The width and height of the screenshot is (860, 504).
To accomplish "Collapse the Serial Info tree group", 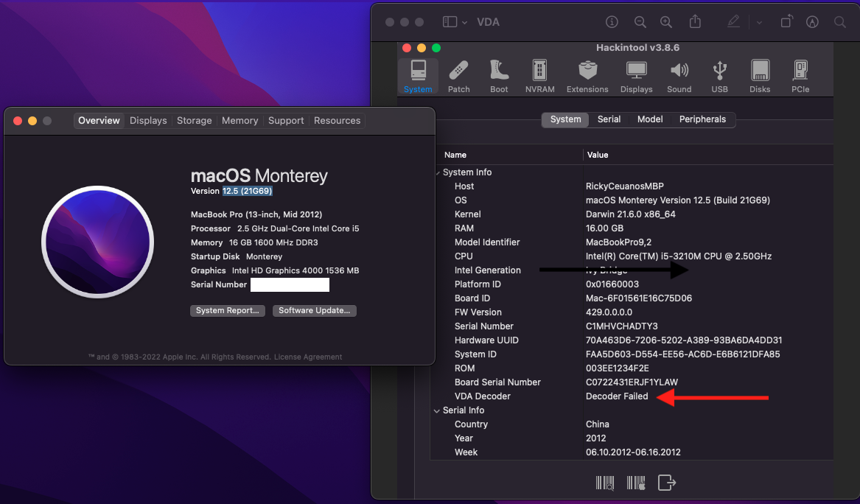I will (437, 410).
